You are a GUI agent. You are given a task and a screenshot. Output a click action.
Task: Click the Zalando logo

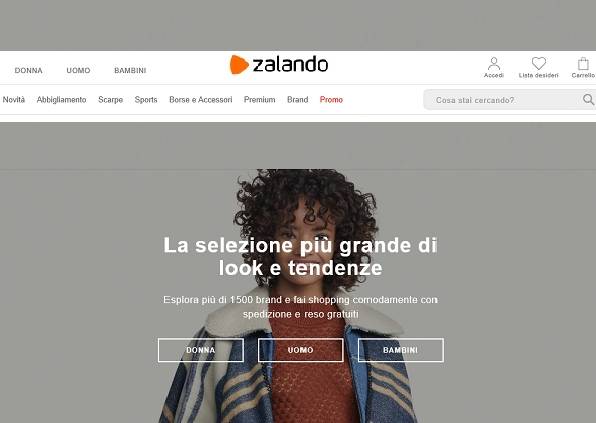(x=279, y=65)
